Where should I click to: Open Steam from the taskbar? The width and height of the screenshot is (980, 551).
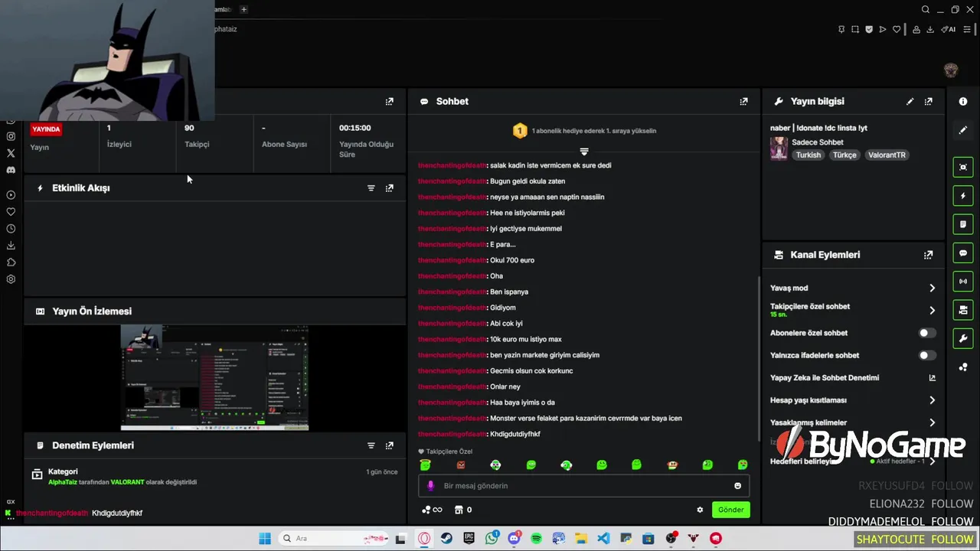(x=446, y=539)
